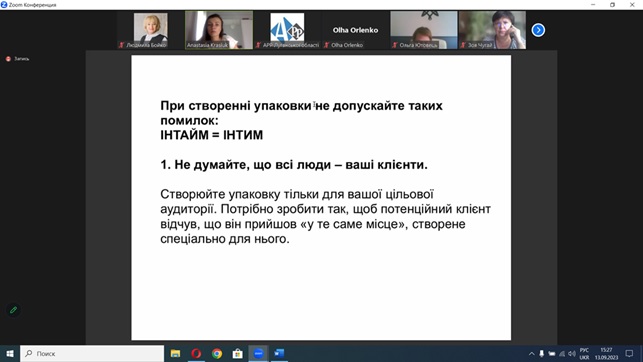Open the volume control in system tray

point(572,353)
